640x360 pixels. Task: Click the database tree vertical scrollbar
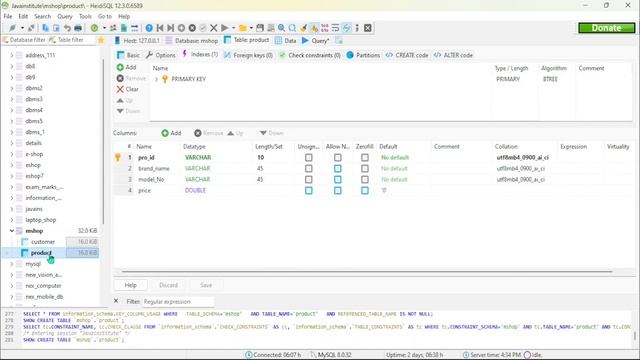(103, 141)
